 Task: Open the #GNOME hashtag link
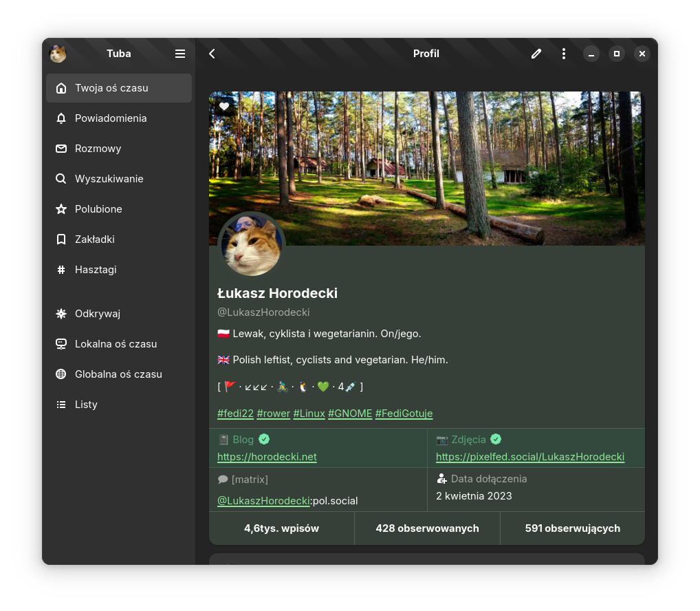[x=350, y=414]
